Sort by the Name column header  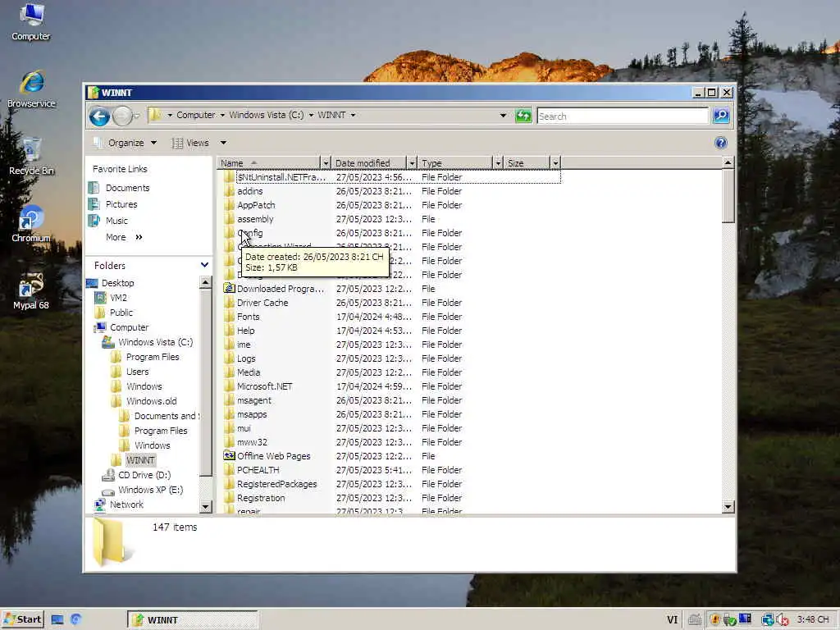coord(269,163)
